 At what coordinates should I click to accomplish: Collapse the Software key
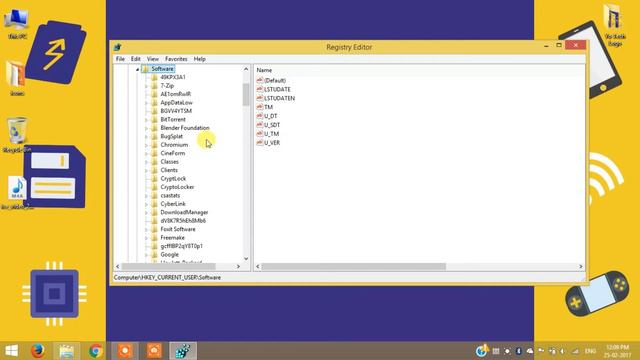coord(138,69)
